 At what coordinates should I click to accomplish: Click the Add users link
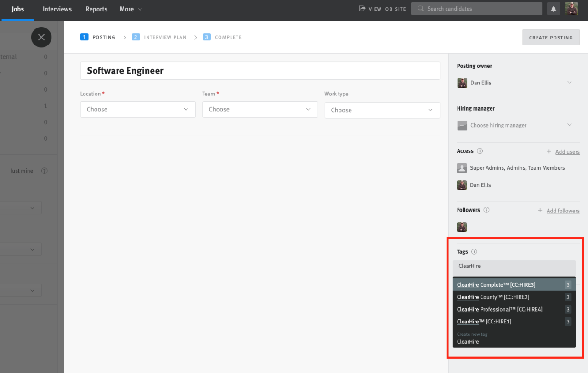(567, 152)
